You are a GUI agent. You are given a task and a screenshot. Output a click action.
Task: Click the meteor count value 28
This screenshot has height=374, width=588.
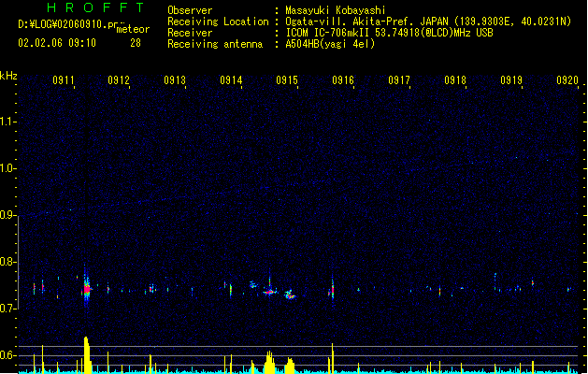coord(136,43)
